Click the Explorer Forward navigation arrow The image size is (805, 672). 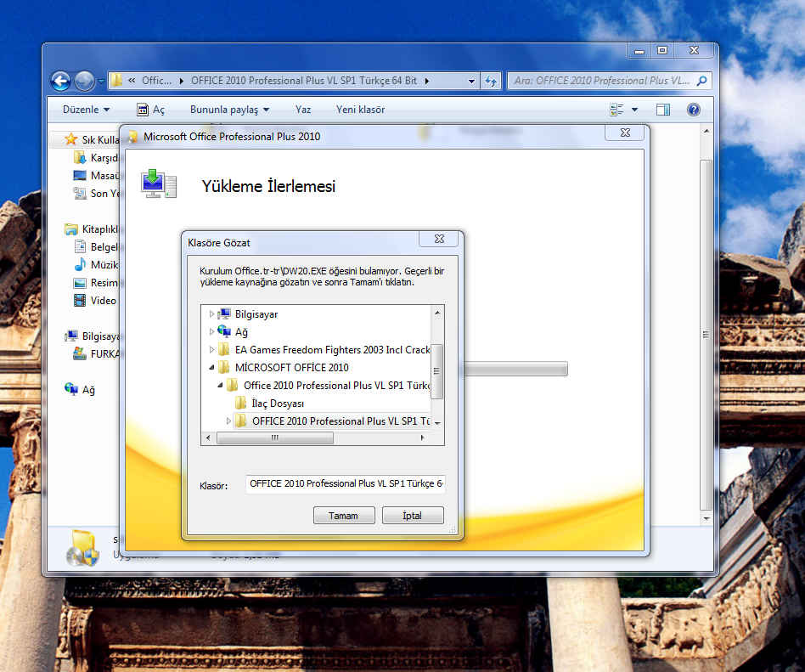(x=84, y=82)
